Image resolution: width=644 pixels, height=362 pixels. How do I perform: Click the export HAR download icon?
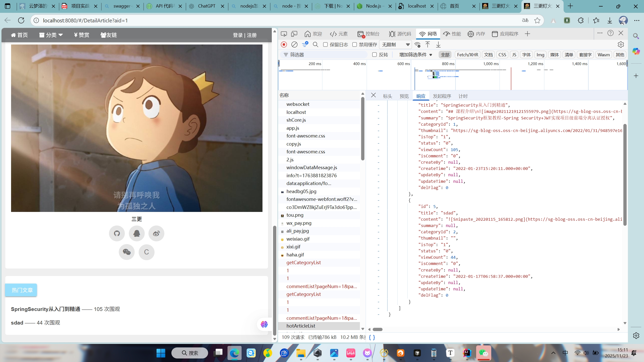coord(438,44)
